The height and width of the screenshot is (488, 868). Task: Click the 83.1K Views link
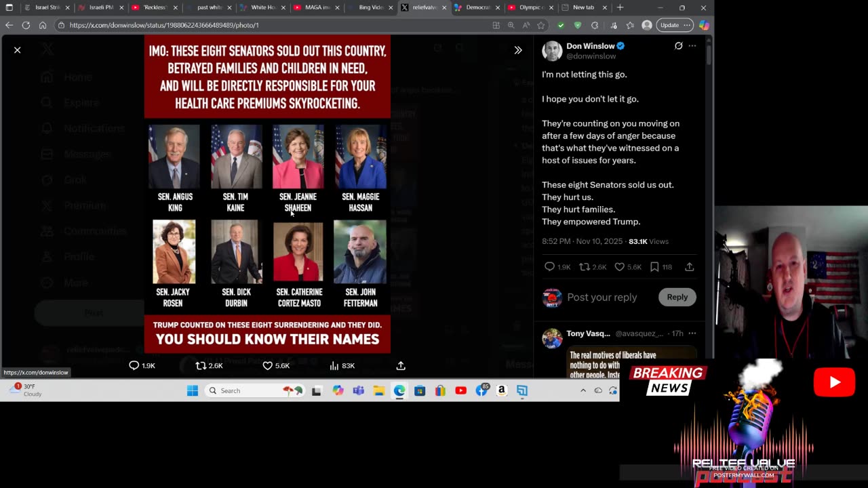[x=648, y=241]
